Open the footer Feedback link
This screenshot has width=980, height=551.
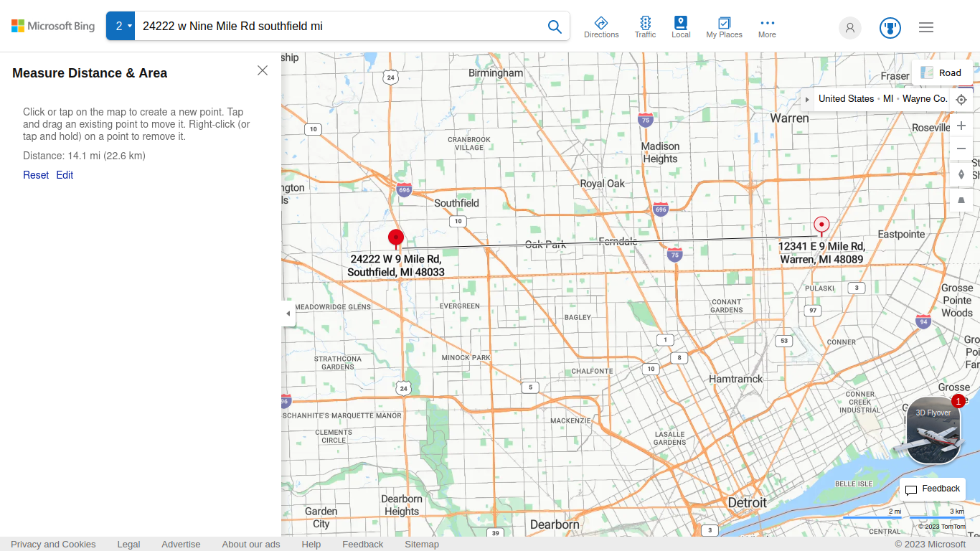[x=362, y=544]
